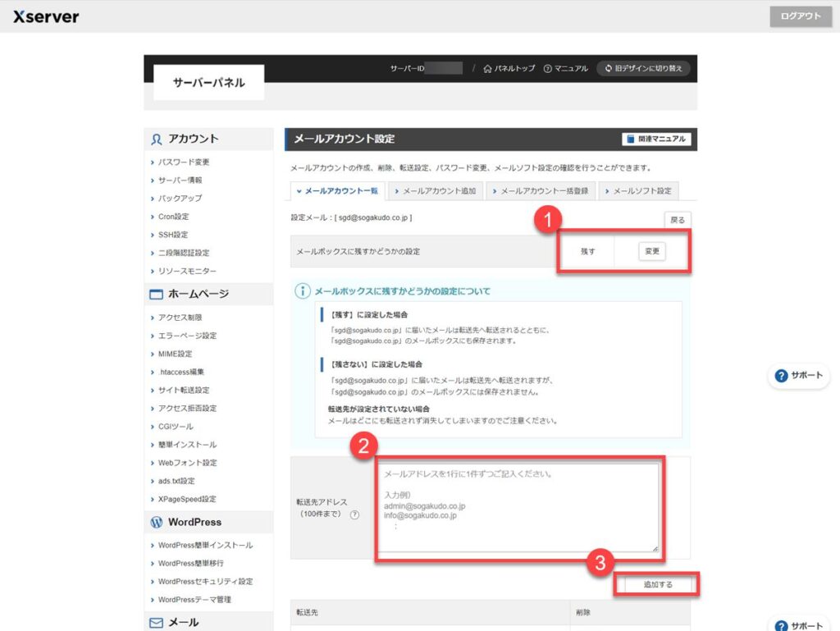Click the WordPress logo icon
Viewport: 840px width, 631px height.
[157, 522]
